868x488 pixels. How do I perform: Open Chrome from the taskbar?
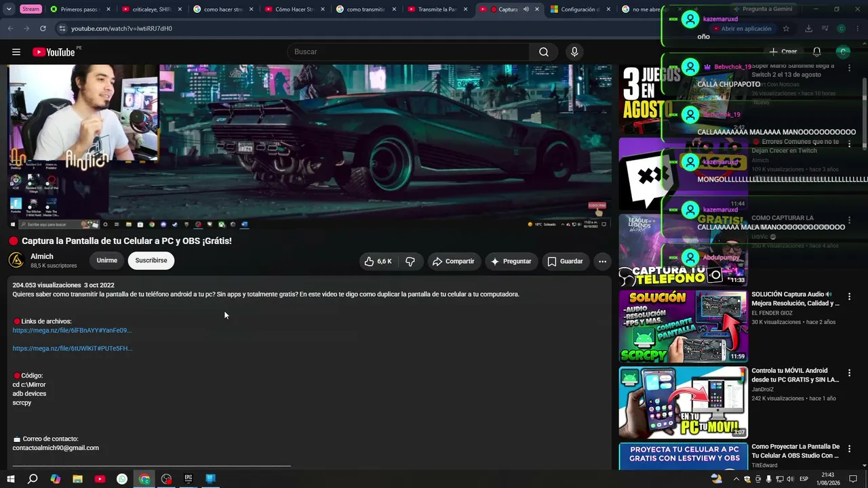(144, 479)
